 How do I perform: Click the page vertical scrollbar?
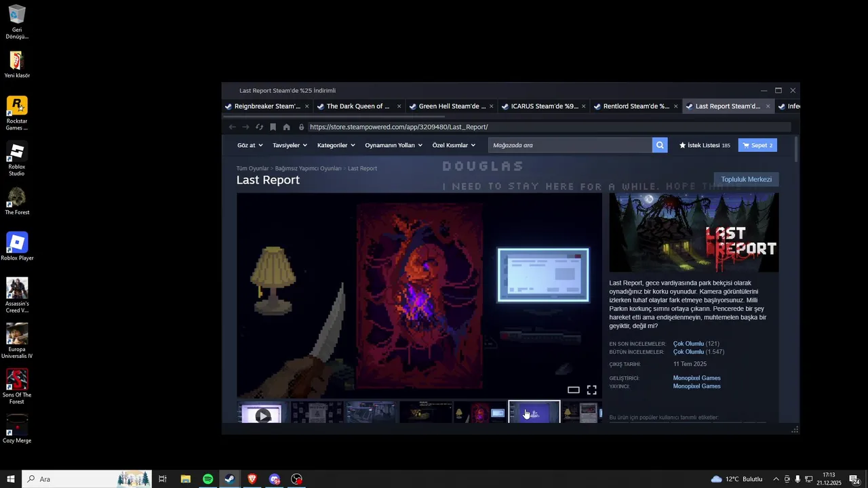[x=795, y=148]
